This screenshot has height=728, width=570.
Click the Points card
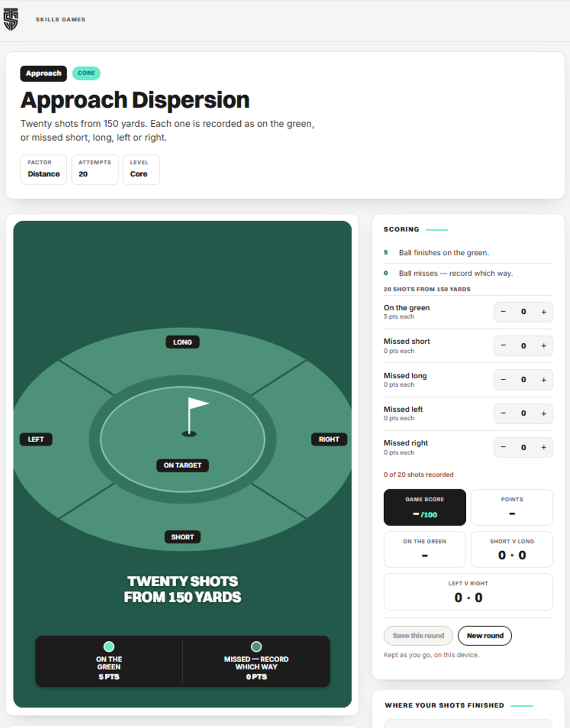(512, 507)
